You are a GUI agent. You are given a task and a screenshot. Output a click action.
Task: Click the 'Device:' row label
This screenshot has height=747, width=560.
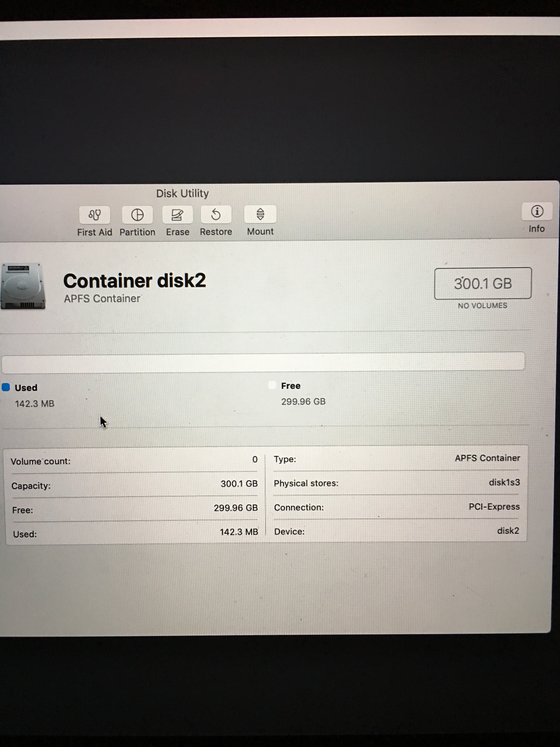click(x=289, y=532)
